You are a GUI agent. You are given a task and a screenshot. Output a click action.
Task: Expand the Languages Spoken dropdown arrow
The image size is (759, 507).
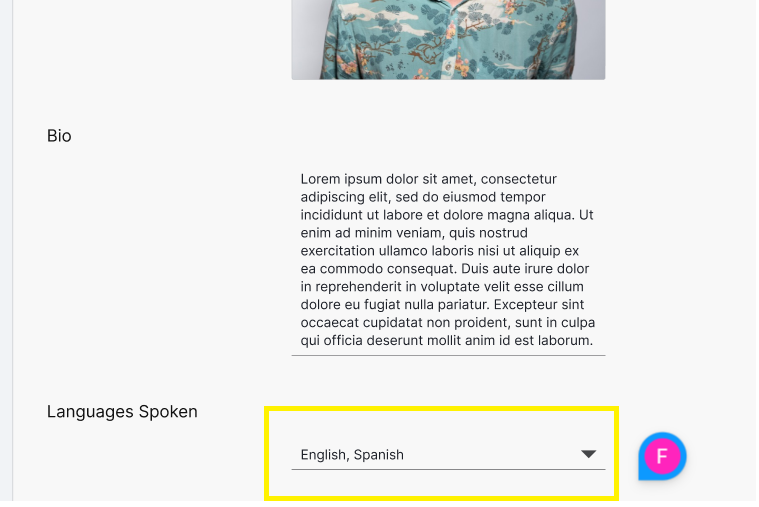tap(589, 455)
